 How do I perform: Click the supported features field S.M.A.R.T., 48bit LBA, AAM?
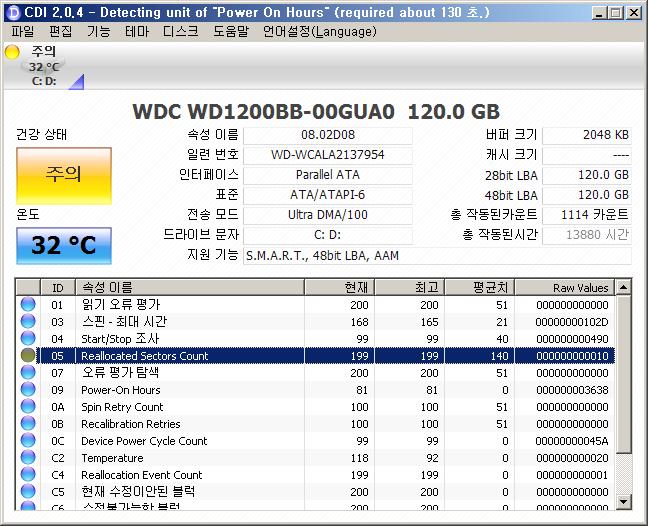point(437,256)
